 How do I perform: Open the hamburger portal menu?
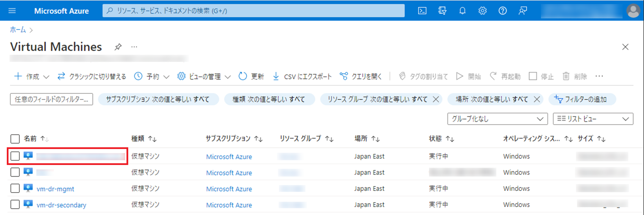[12, 11]
